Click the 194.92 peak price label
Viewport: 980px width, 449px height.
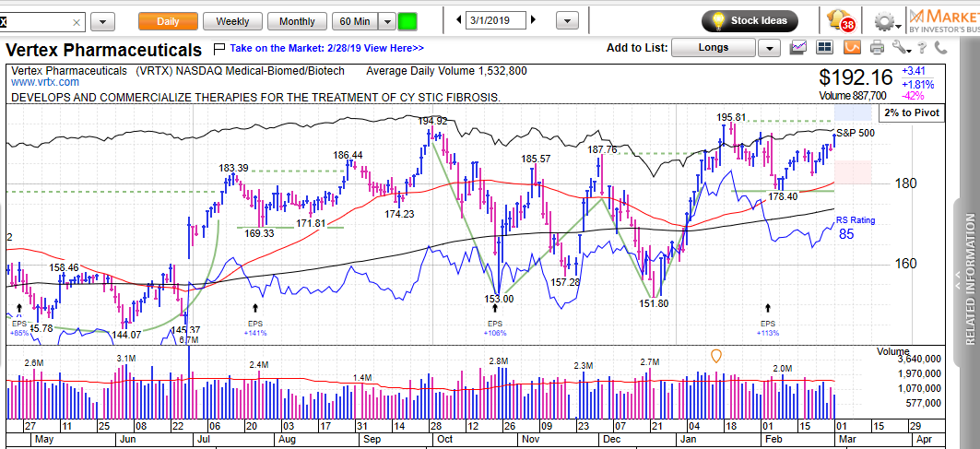433,122
